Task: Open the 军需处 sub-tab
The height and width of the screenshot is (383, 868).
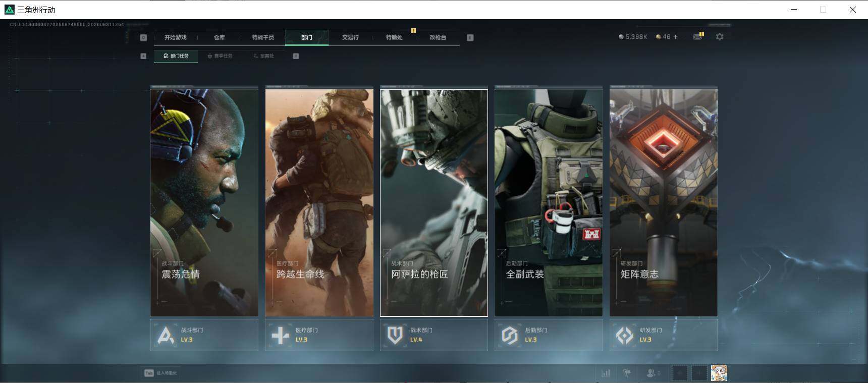Action: point(263,56)
